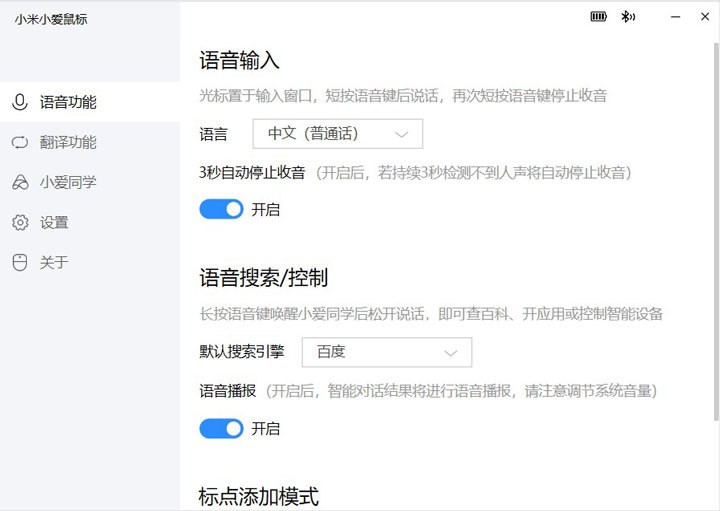Click the gear icon next to 设置
The width and height of the screenshot is (720, 511).
click(x=20, y=222)
